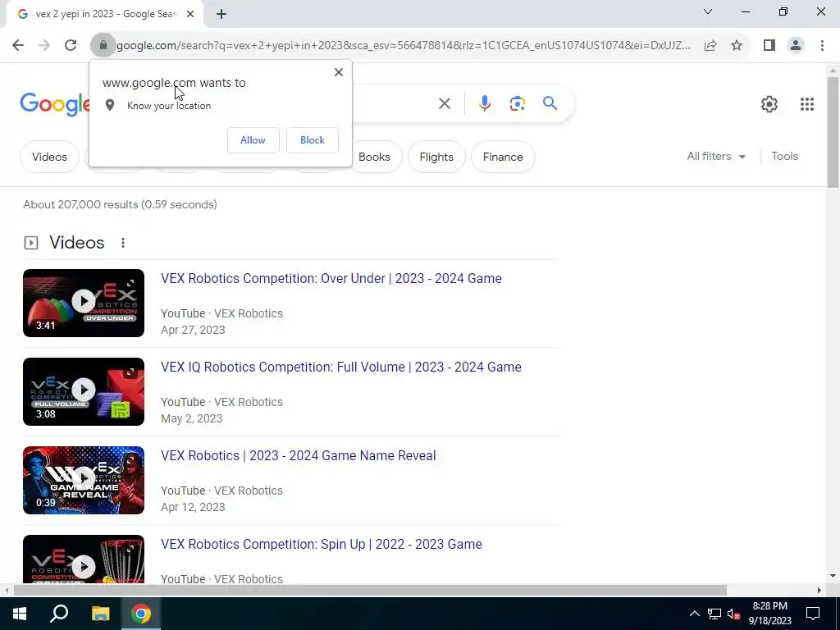Open VEX IQ Full Volume link

(340, 367)
